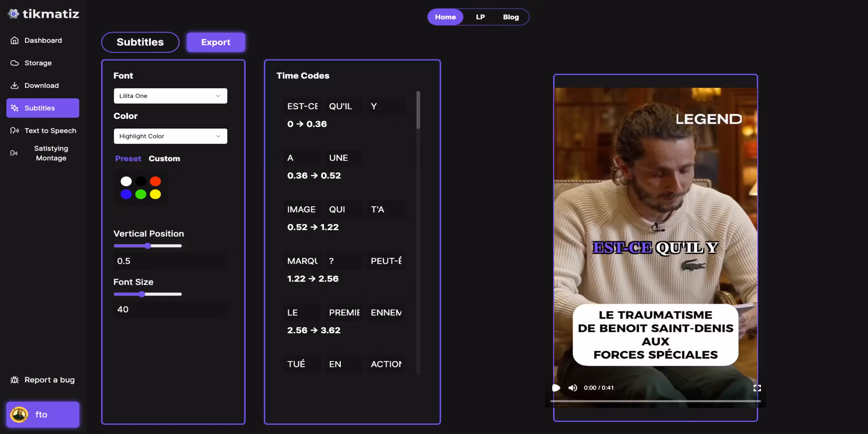
Task: Expand the Lilita One font dropdown
Action: coord(170,96)
